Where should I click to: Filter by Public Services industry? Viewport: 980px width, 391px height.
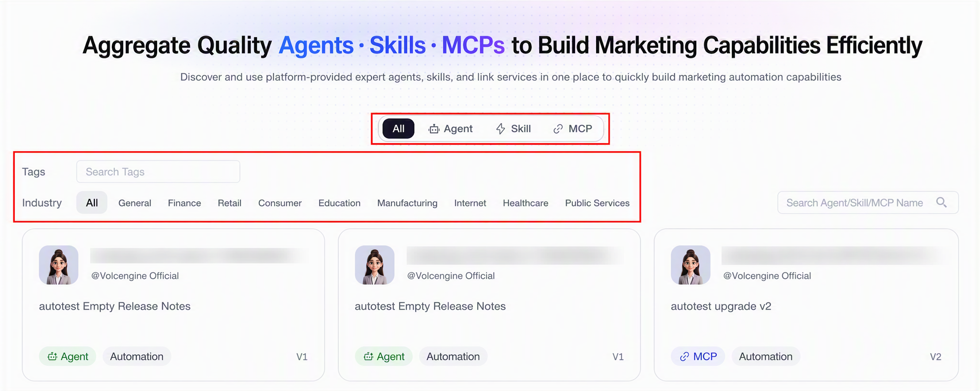coord(597,203)
